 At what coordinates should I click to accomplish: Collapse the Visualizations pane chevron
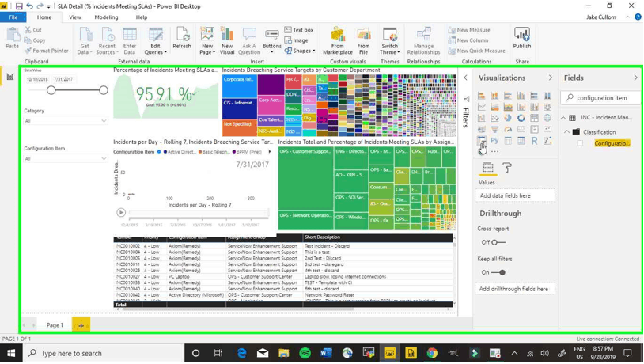tap(551, 78)
